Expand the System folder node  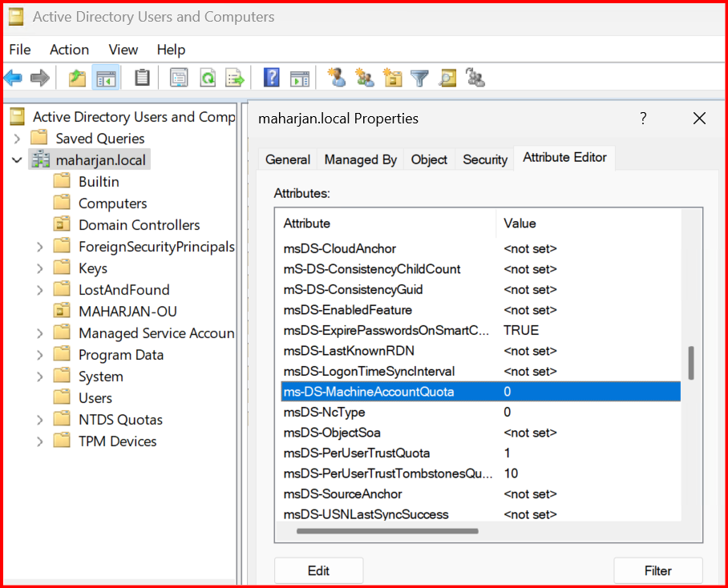coord(39,377)
